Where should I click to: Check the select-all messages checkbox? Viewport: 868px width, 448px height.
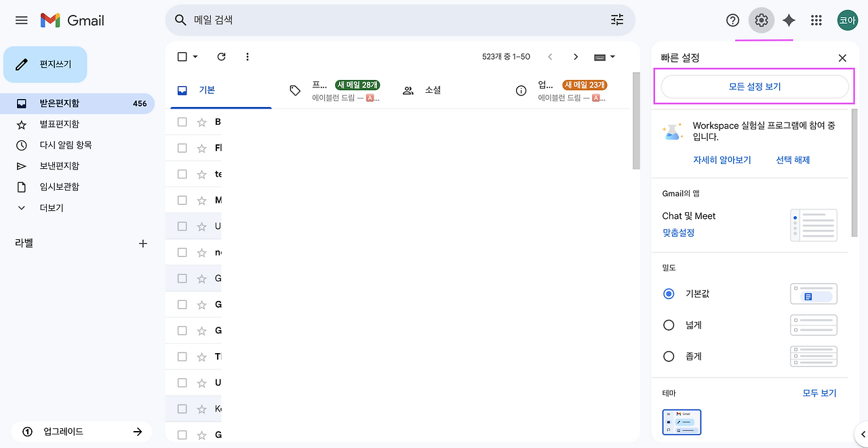click(180, 56)
